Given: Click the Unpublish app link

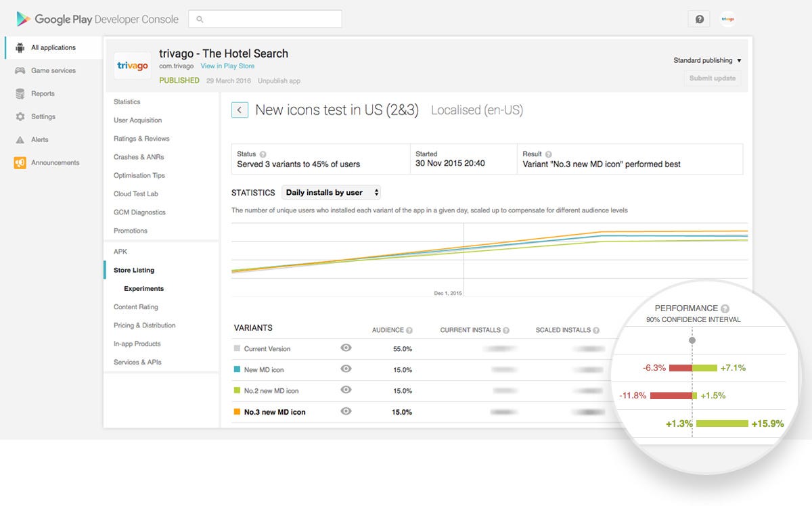Looking at the screenshot, I should (279, 80).
